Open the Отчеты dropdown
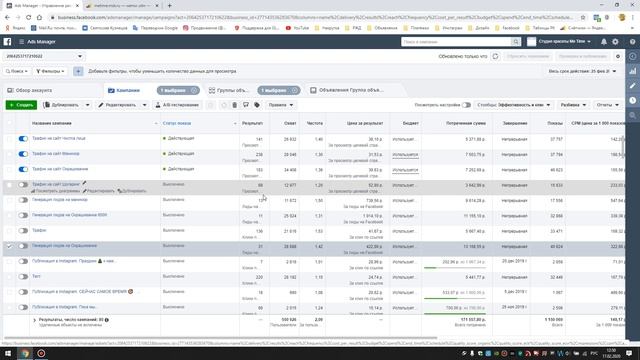This screenshot has height=360, width=640. click(607, 105)
